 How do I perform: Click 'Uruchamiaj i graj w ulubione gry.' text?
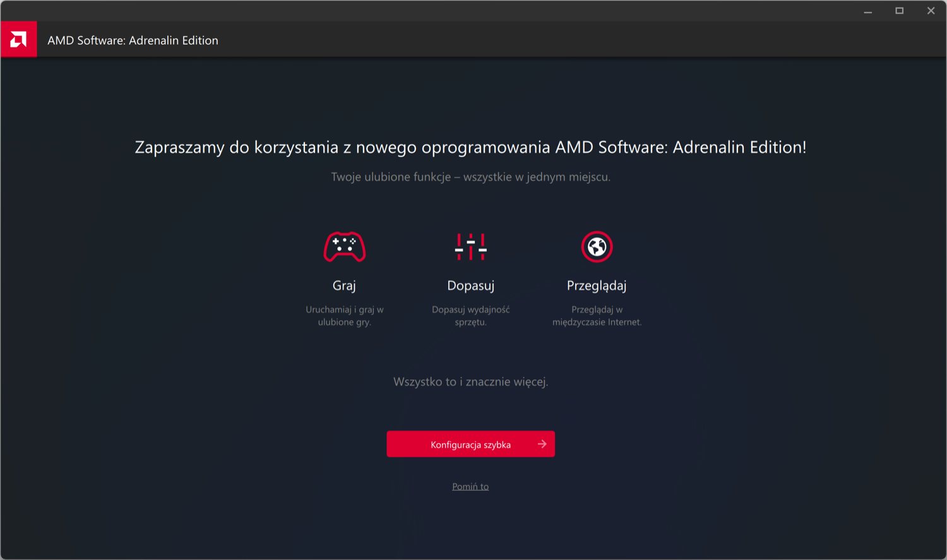(345, 316)
